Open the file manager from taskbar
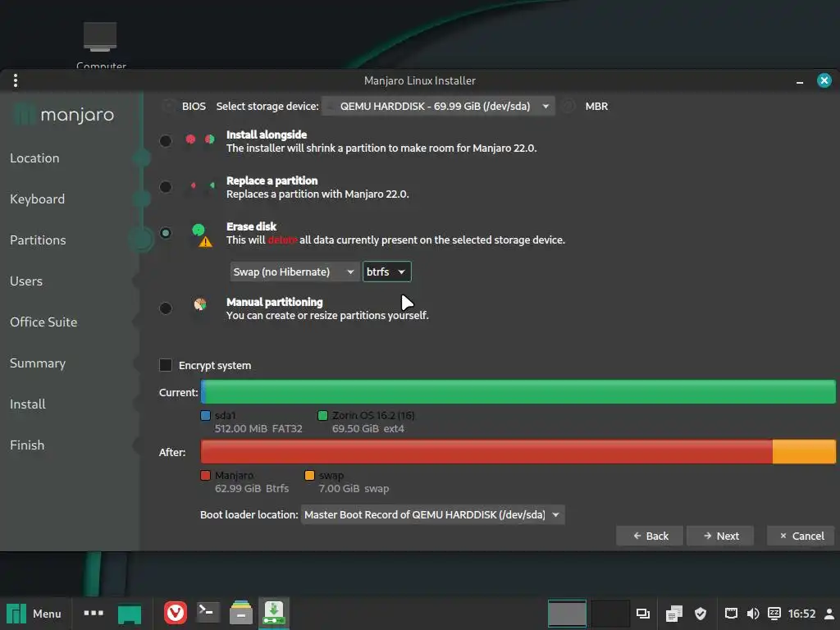Screen dimensions: 840x630 pyautogui.click(x=240, y=613)
